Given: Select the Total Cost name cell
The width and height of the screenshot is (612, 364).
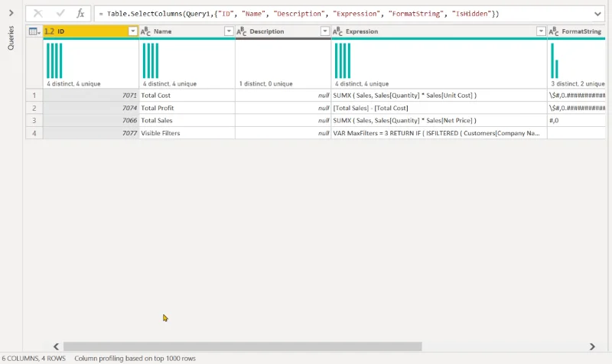Looking at the screenshot, I should pos(187,95).
